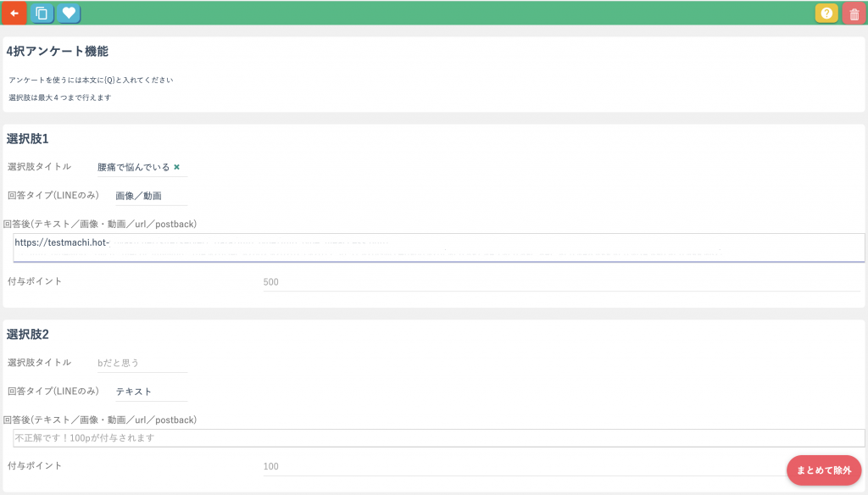Clear the 腰痛で悩んでいる title with the x icon

(176, 167)
